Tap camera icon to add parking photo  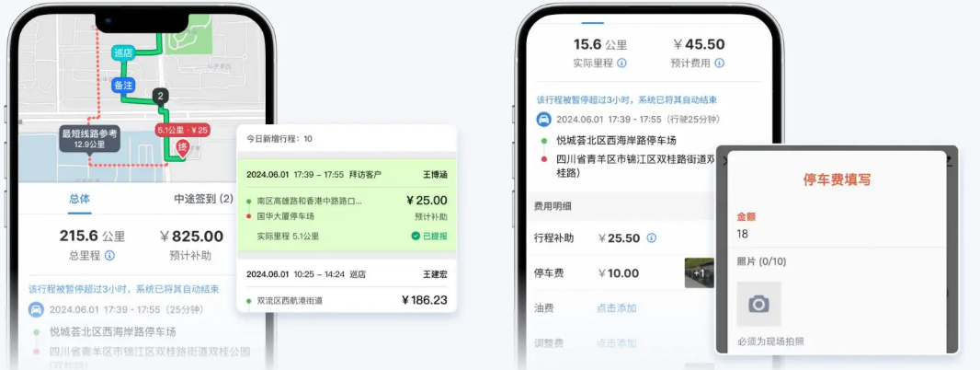[x=758, y=305]
